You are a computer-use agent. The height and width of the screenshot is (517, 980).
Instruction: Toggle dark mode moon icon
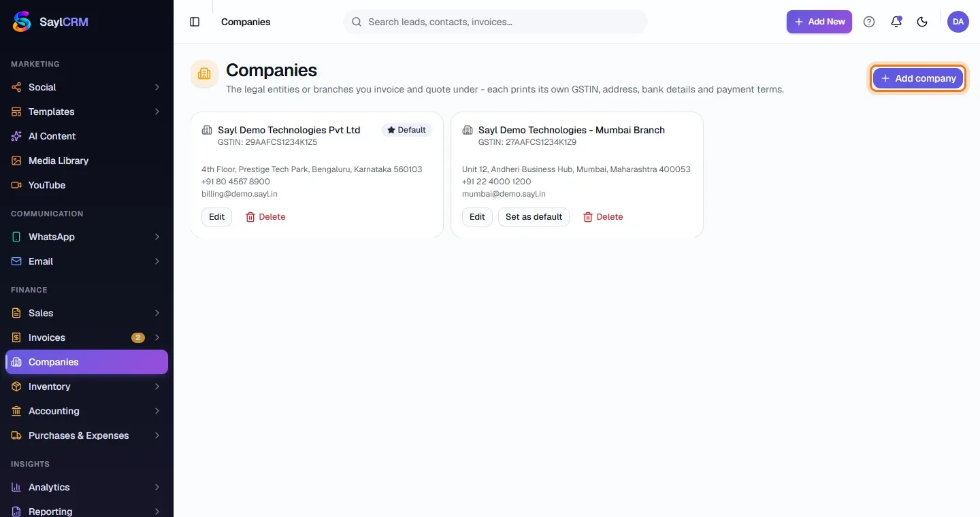click(x=922, y=22)
